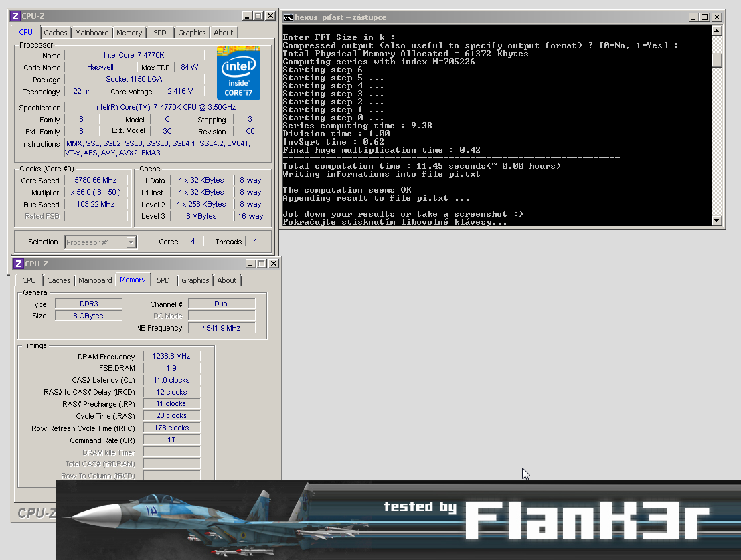Open Graphics tab in top CPU-Z window
Screen dimensions: 741x560
[x=192, y=33]
